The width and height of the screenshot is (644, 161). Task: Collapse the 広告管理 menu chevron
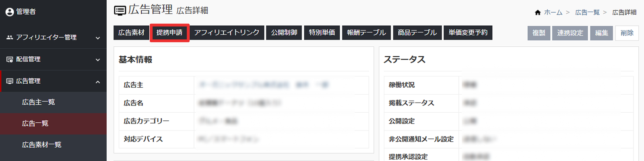(x=98, y=82)
